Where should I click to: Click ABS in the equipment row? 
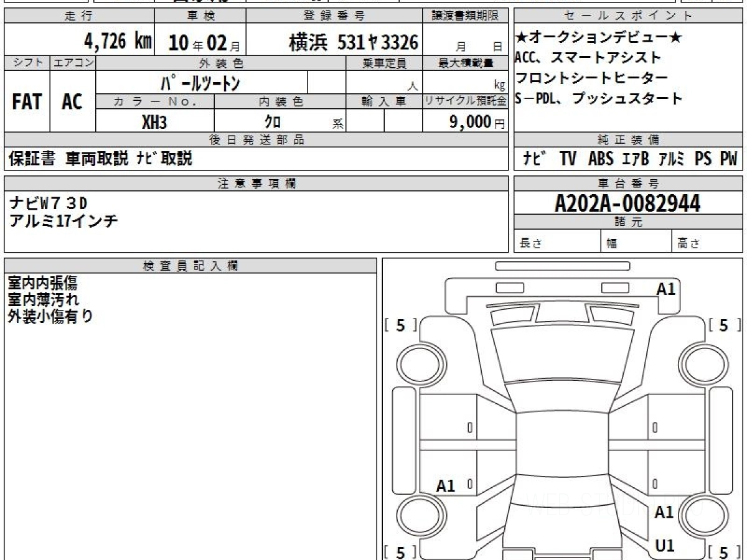(x=601, y=159)
